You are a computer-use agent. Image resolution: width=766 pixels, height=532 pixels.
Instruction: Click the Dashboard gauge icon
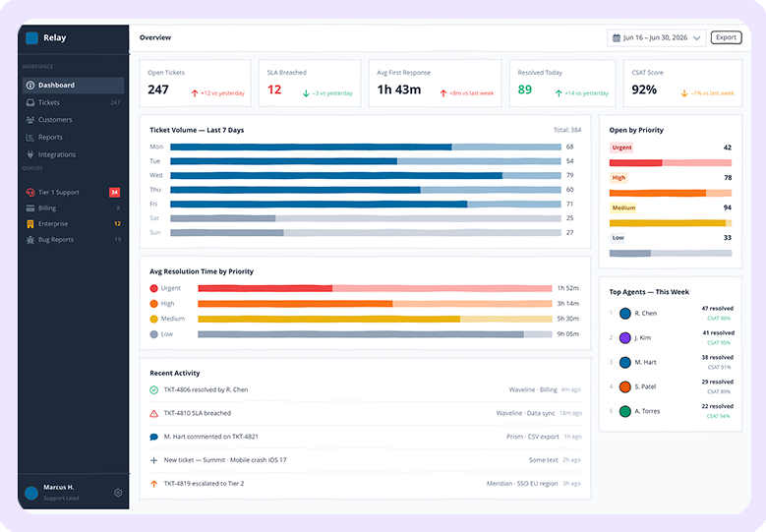pos(30,85)
